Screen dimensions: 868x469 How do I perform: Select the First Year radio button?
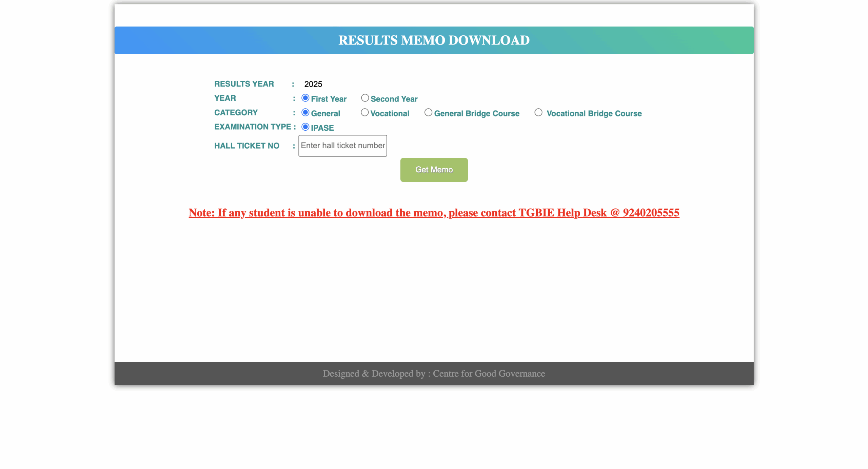[305, 98]
